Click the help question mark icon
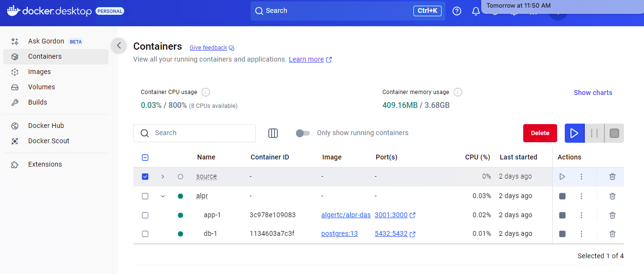The image size is (644, 274). [457, 11]
